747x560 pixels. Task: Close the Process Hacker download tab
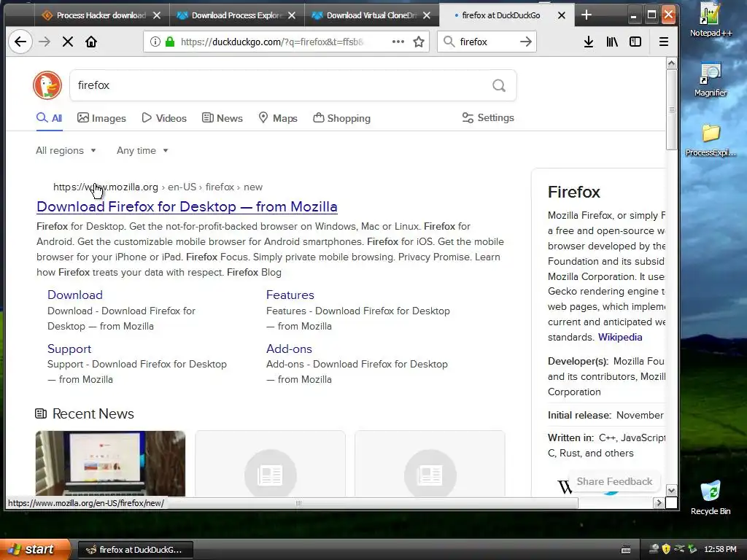157,15
